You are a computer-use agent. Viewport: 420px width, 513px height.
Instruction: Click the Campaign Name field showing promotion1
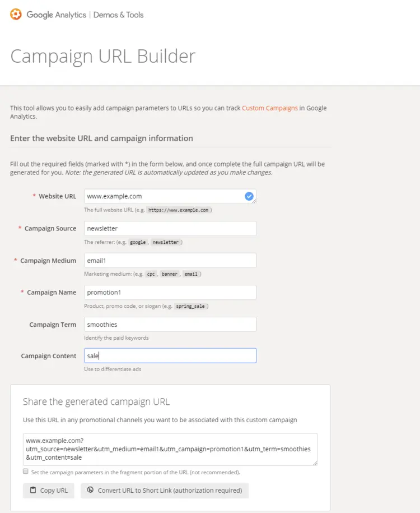pyautogui.click(x=168, y=292)
